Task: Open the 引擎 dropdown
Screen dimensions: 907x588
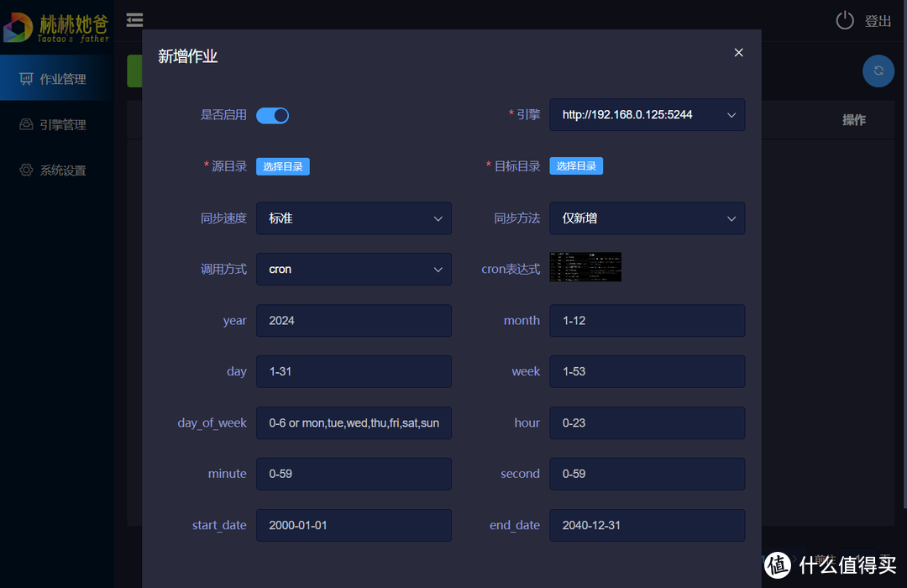Action: [647, 115]
